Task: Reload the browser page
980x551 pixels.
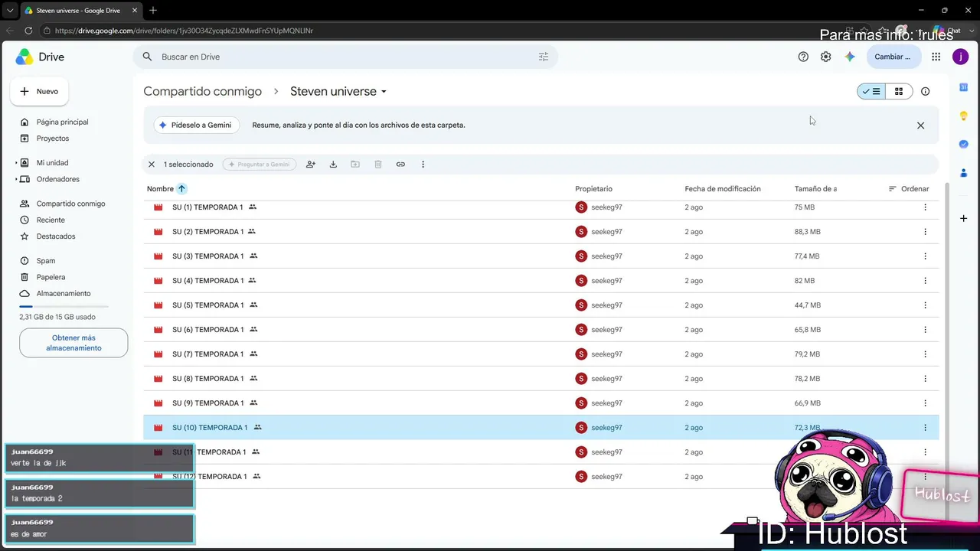Action: click(28, 31)
